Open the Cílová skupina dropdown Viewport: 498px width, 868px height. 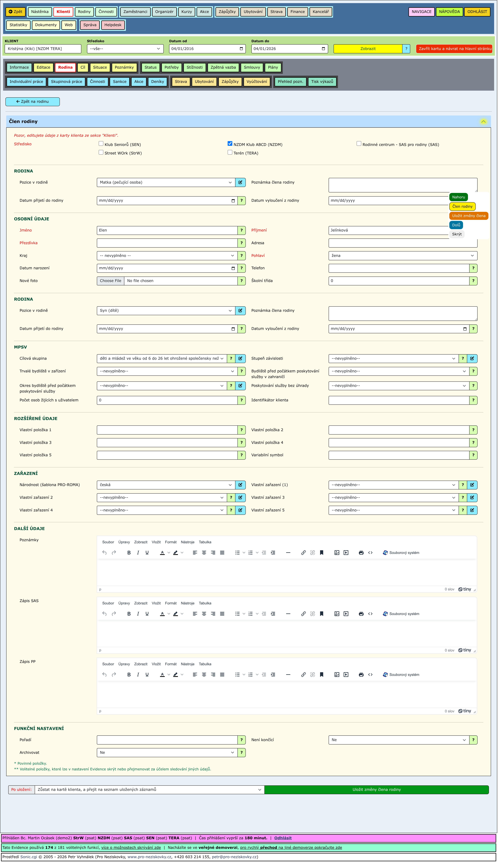coord(162,359)
